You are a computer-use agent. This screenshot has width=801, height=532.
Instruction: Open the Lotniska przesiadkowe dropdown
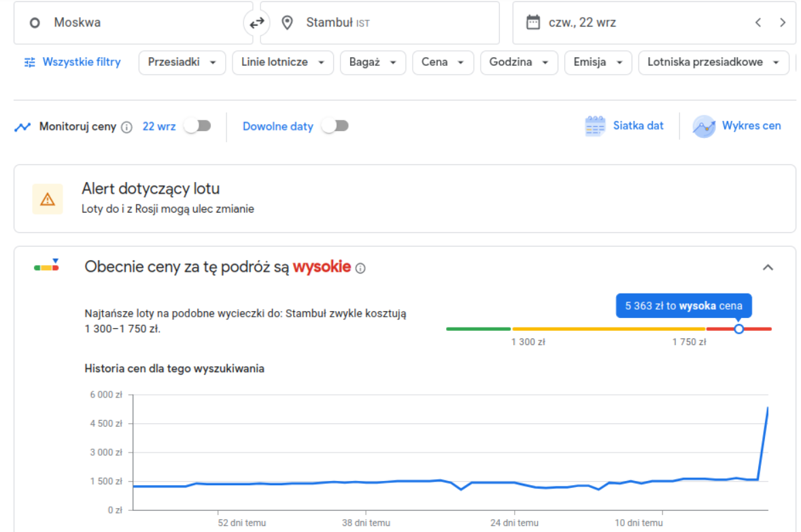pos(713,63)
